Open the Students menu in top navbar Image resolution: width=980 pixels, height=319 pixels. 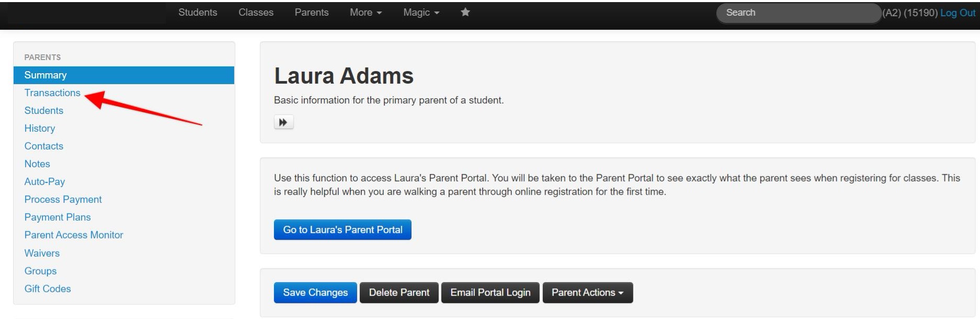tap(198, 12)
